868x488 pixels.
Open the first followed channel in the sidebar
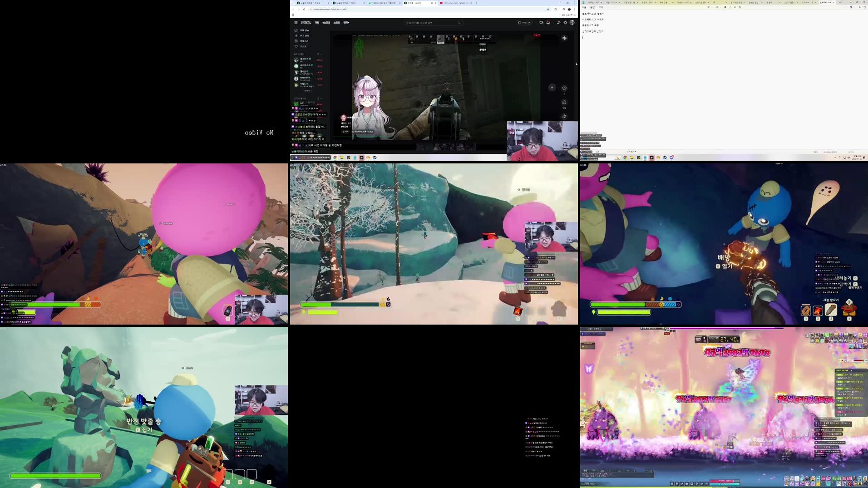pos(308,60)
